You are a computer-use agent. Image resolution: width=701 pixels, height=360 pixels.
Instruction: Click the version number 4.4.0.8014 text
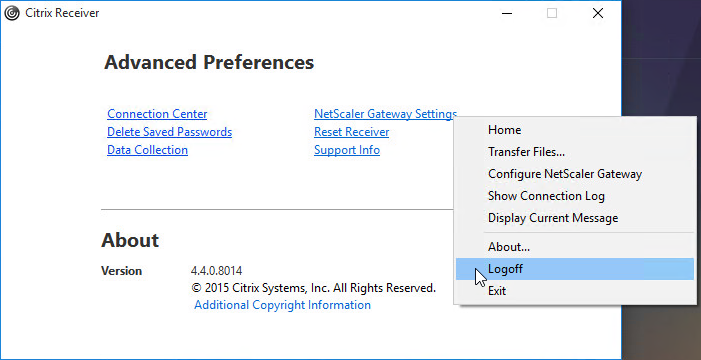(216, 271)
